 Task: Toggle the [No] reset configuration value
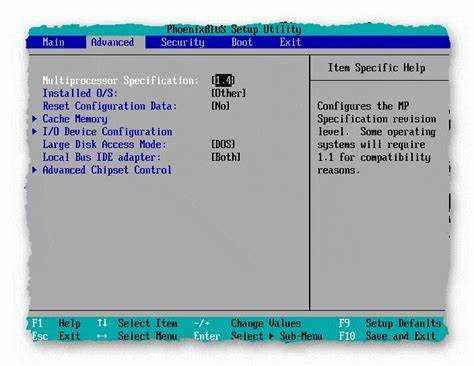(x=221, y=106)
